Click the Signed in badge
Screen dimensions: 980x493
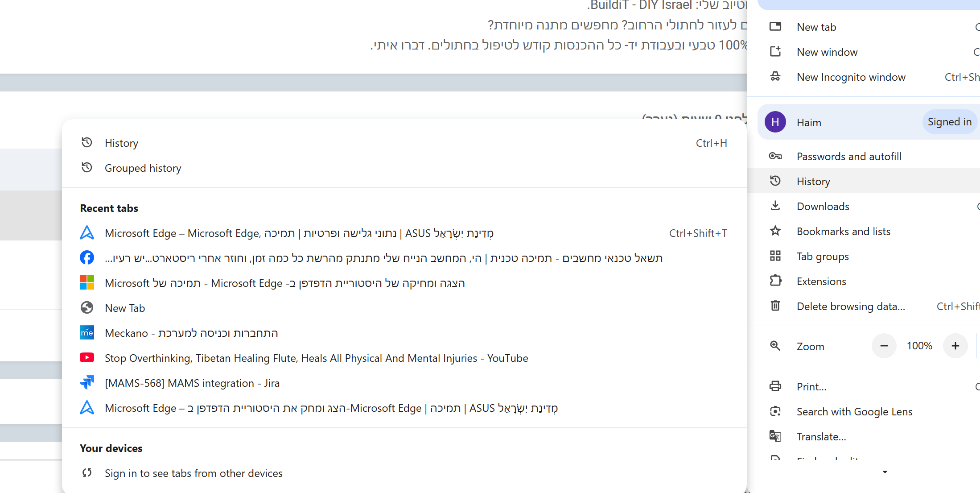(x=949, y=122)
